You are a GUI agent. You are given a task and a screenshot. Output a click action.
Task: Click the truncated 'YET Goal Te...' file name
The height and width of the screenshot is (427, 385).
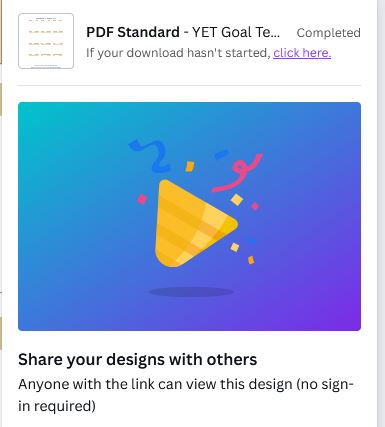pos(236,32)
